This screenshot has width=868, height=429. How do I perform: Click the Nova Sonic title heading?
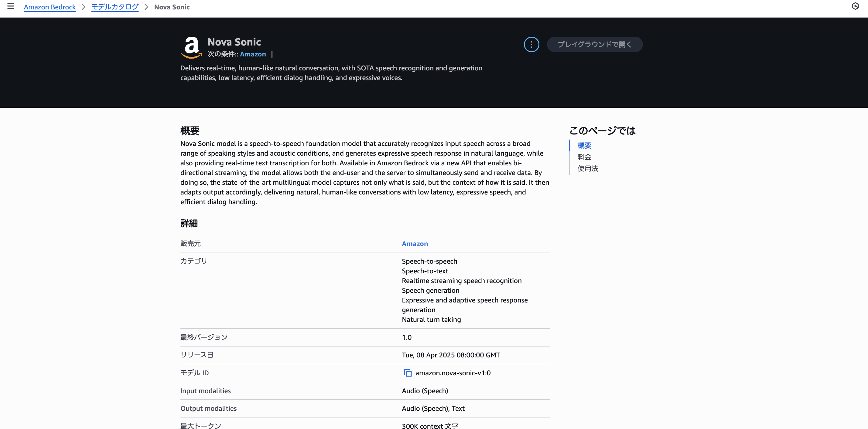coord(234,42)
